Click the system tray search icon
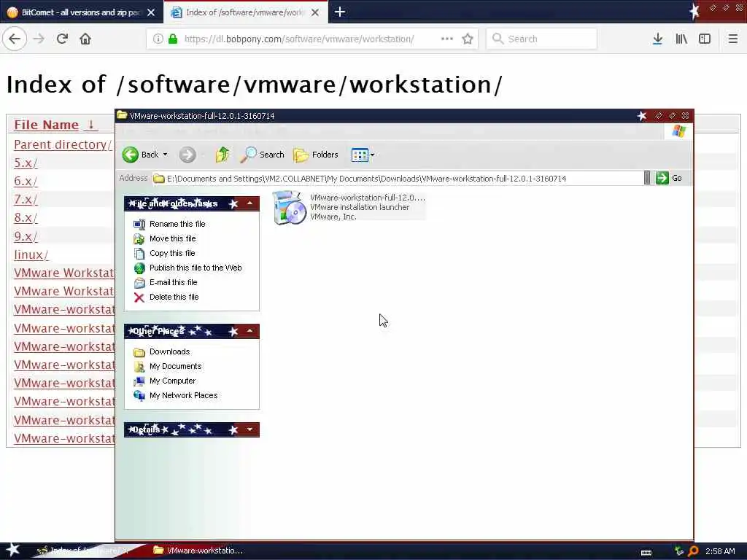 tap(693, 551)
